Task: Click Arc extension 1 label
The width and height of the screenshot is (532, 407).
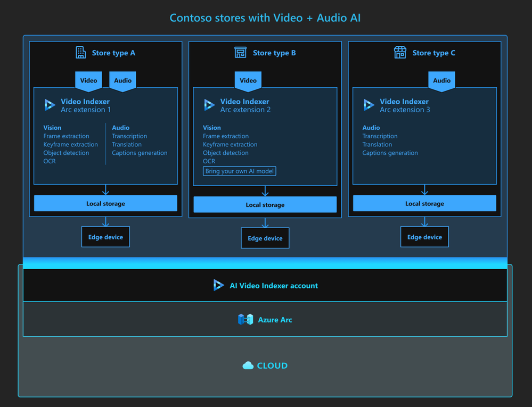Action: click(x=86, y=110)
